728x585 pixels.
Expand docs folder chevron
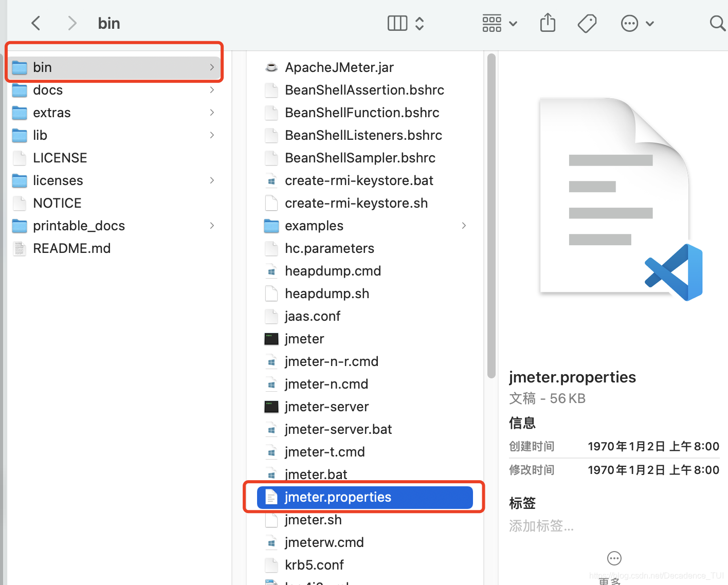[x=212, y=90]
